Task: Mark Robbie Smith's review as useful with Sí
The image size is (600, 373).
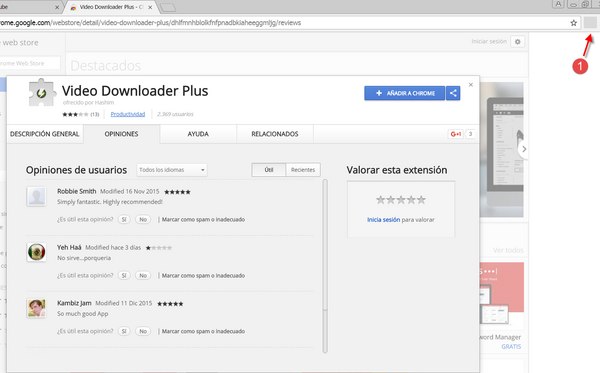Action: tap(124, 220)
